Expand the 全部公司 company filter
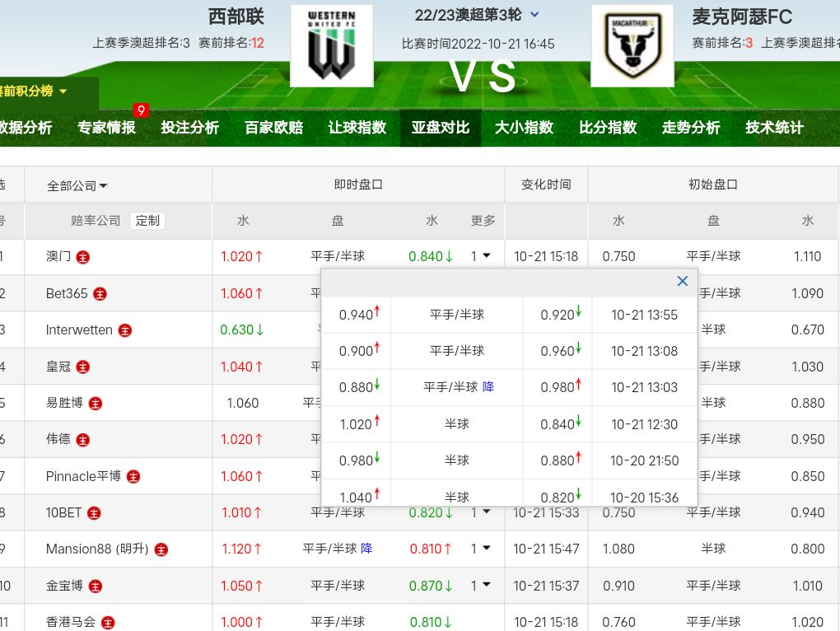840x631 pixels. [x=77, y=186]
